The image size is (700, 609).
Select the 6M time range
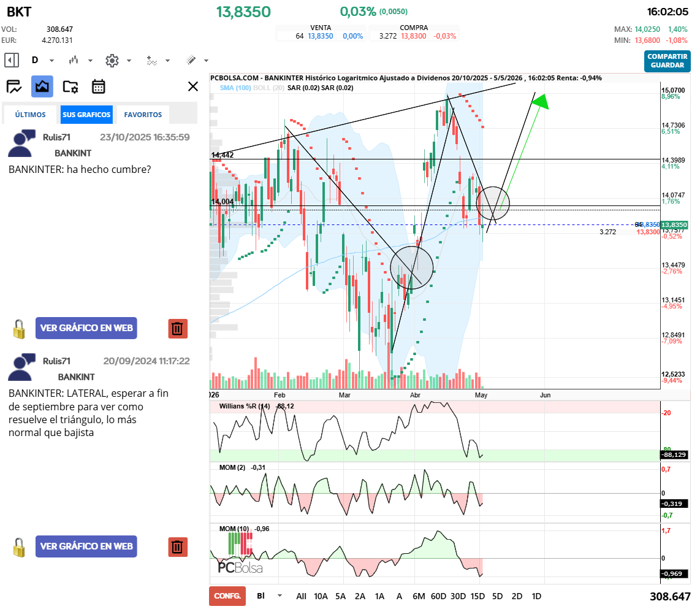[419, 596]
